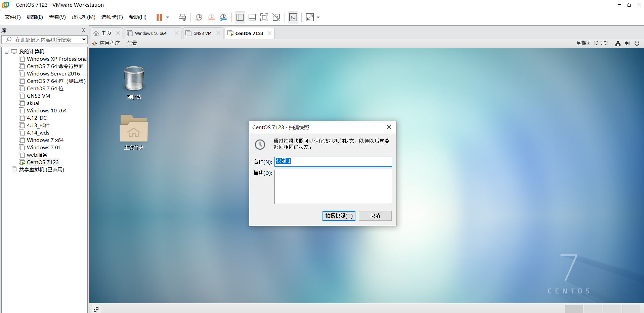644x313 pixels.
Task: Toggle the thumbnail bar view icon
Action: pos(252,17)
